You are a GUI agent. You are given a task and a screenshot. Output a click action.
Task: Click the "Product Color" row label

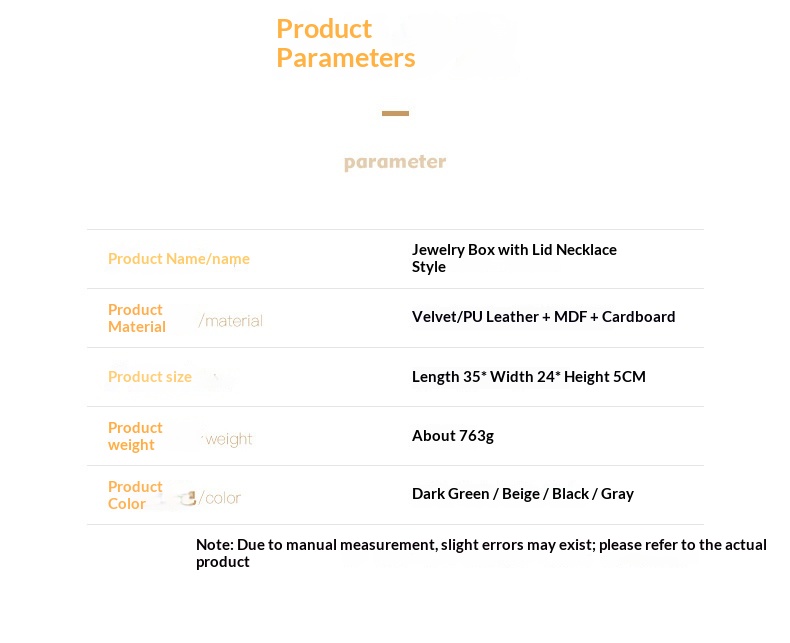point(135,495)
